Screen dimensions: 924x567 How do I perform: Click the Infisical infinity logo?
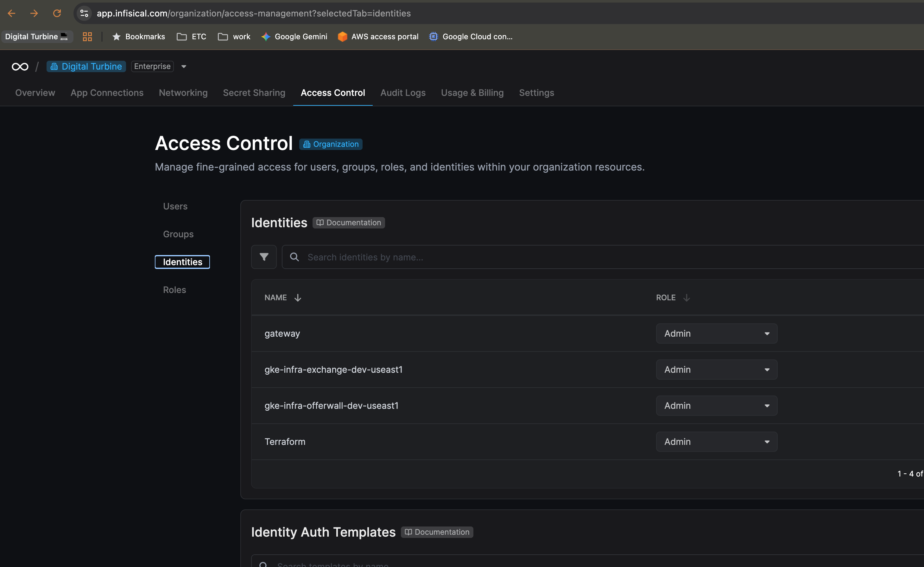pyautogui.click(x=20, y=67)
